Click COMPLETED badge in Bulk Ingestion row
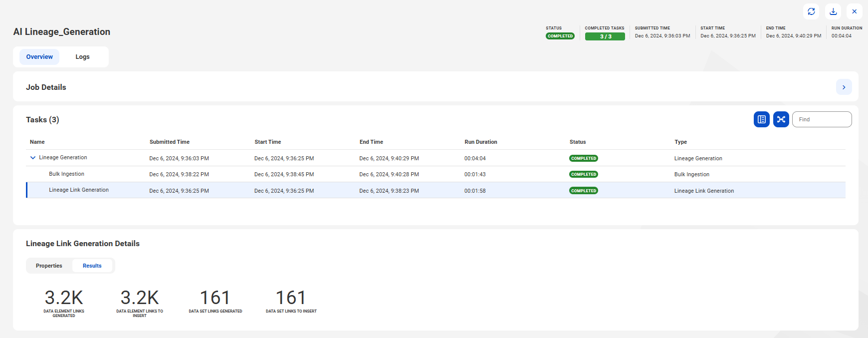 pyautogui.click(x=584, y=174)
